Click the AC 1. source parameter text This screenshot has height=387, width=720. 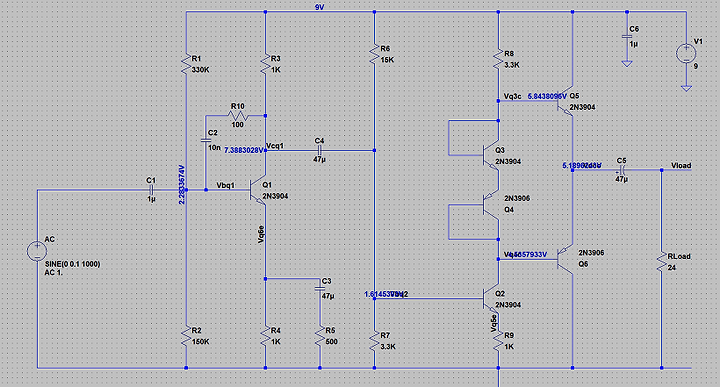(x=54, y=272)
